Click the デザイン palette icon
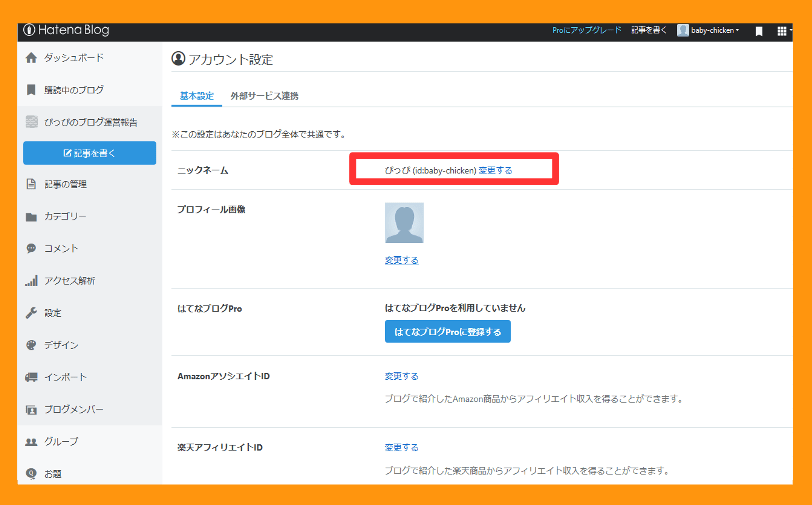The width and height of the screenshot is (812, 505). pos(31,345)
